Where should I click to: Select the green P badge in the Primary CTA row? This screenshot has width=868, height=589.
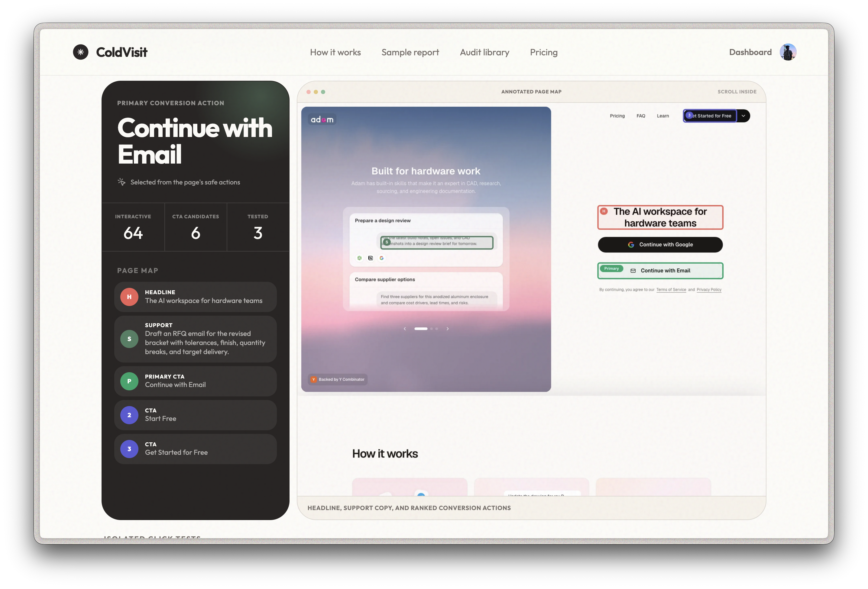pyautogui.click(x=129, y=381)
